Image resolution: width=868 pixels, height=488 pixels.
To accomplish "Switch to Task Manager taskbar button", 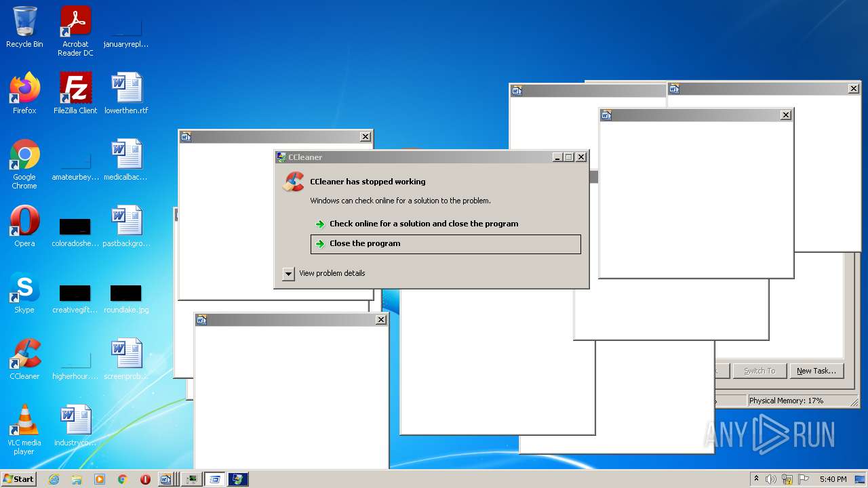I will (191, 479).
